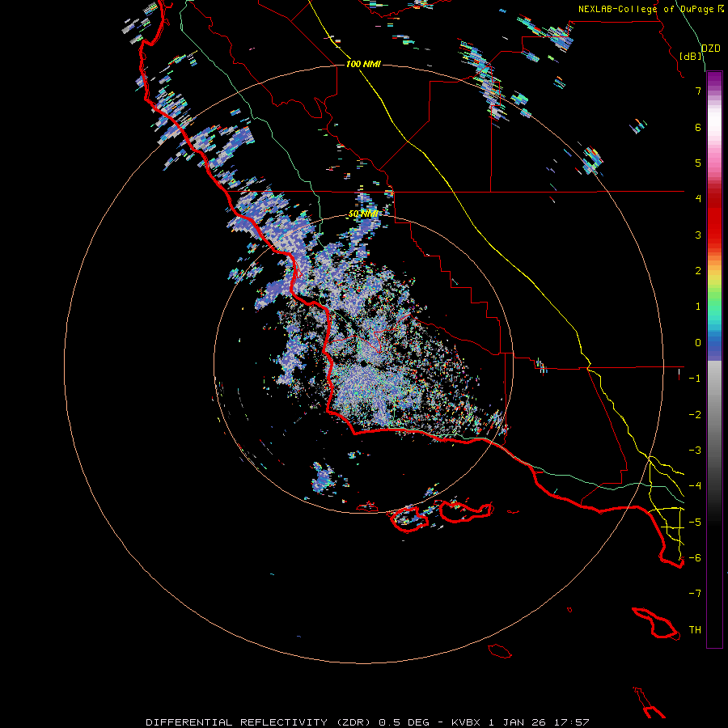728x728 pixels.
Task: Click the bottom Differential Reflectivity caption text
Action: [367, 722]
